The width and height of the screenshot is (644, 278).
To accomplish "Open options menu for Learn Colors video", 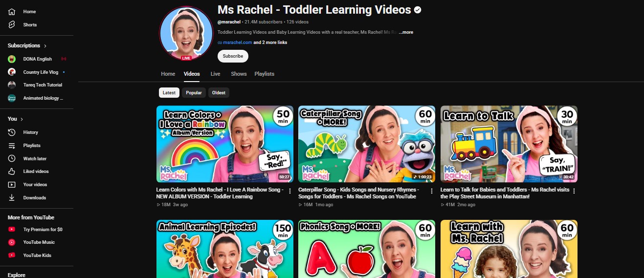I will tap(289, 191).
